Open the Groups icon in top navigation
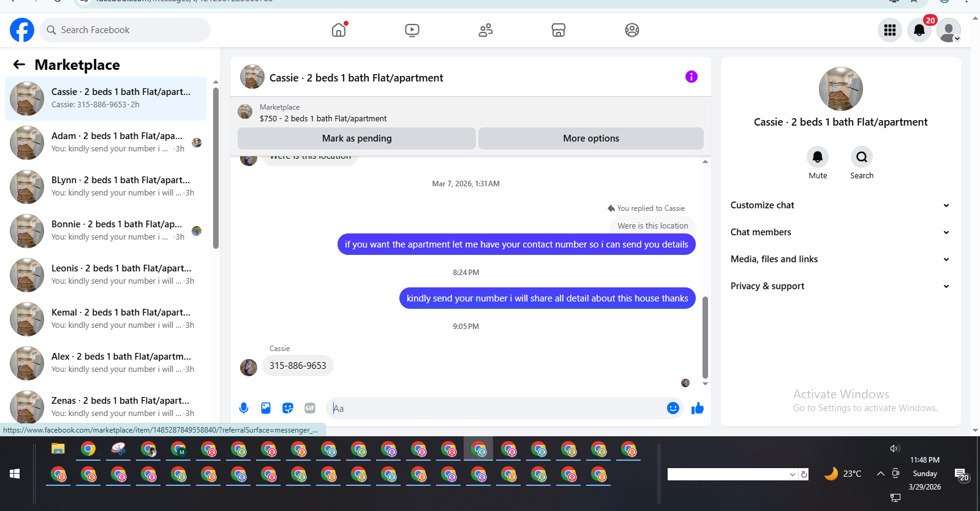The image size is (980, 511). pos(632,30)
